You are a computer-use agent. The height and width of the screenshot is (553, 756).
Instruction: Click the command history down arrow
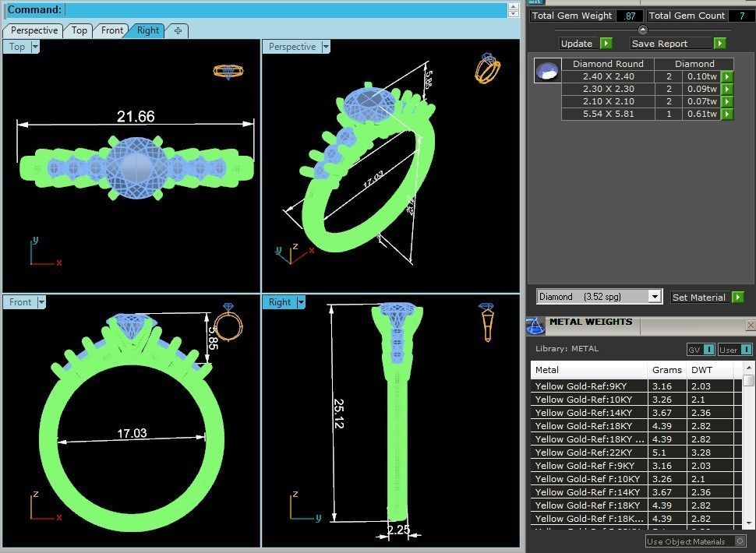(x=514, y=14)
